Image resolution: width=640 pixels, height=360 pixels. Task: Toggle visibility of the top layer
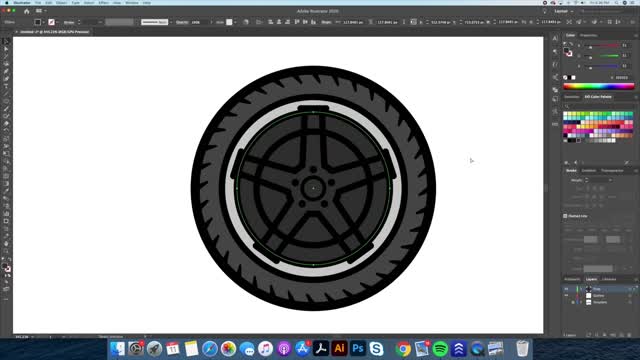coord(566,289)
